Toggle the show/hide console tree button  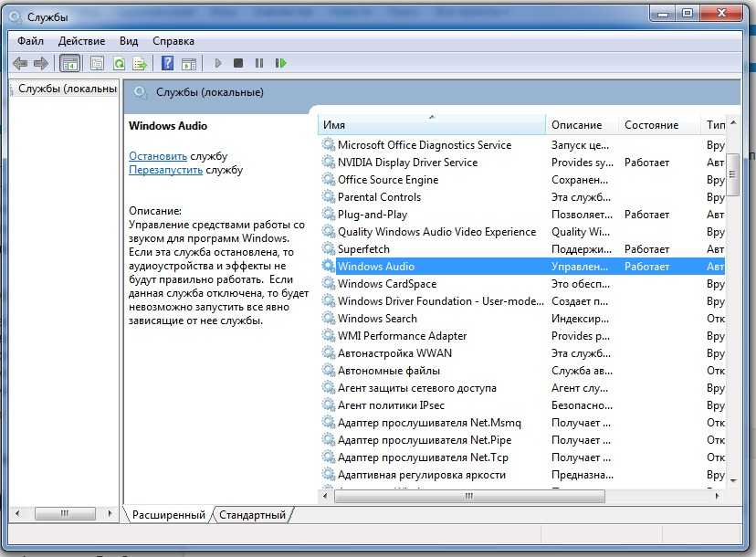[69, 63]
